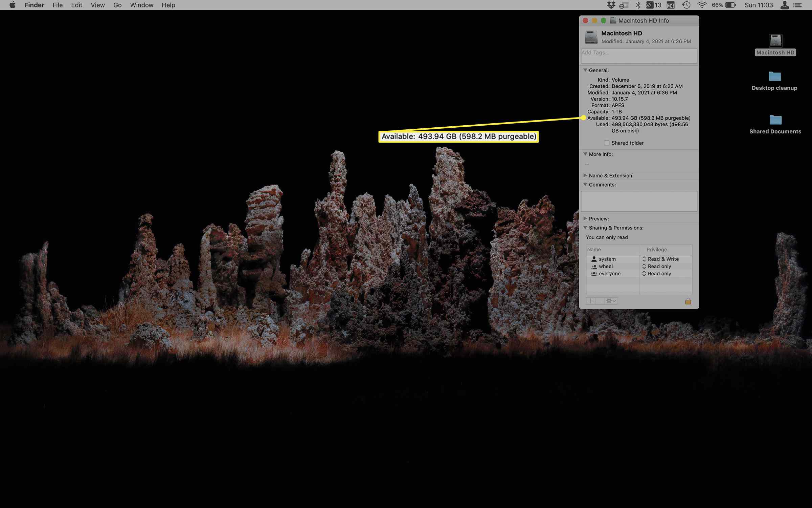Collapse the General section
Image resolution: width=812 pixels, height=508 pixels.
pos(585,70)
